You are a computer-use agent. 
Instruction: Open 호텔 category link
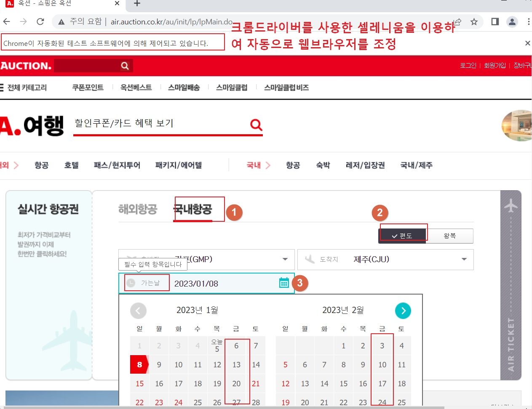72,165
